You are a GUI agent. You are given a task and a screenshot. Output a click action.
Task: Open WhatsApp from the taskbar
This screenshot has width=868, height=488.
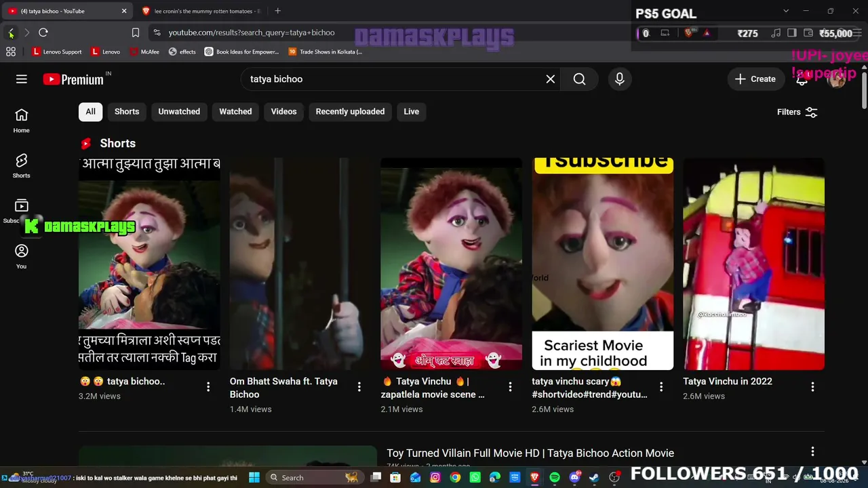[475, 478]
